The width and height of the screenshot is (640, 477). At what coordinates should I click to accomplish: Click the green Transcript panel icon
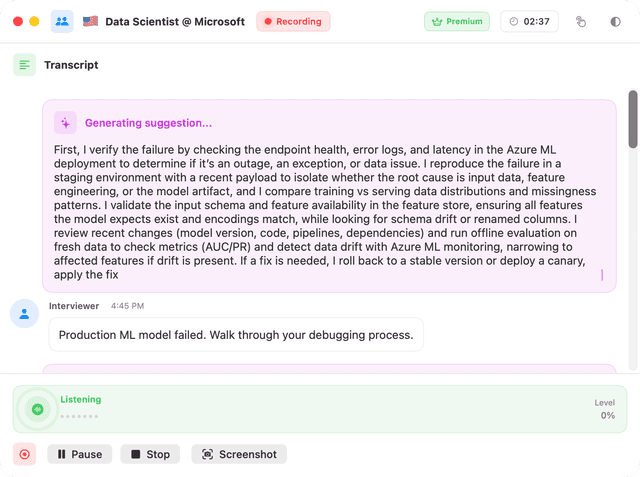24,65
